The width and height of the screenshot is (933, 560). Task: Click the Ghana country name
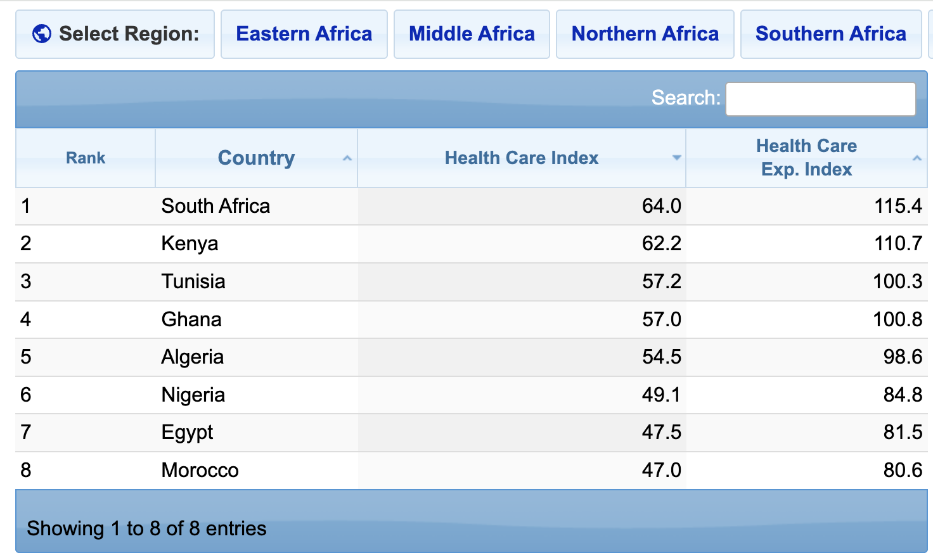coord(191,319)
